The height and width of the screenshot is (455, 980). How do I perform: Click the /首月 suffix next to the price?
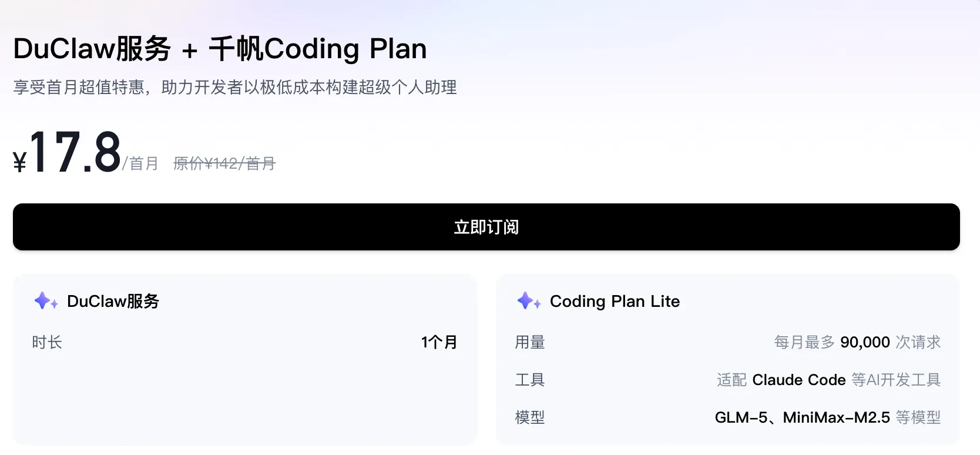click(x=140, y=163)
